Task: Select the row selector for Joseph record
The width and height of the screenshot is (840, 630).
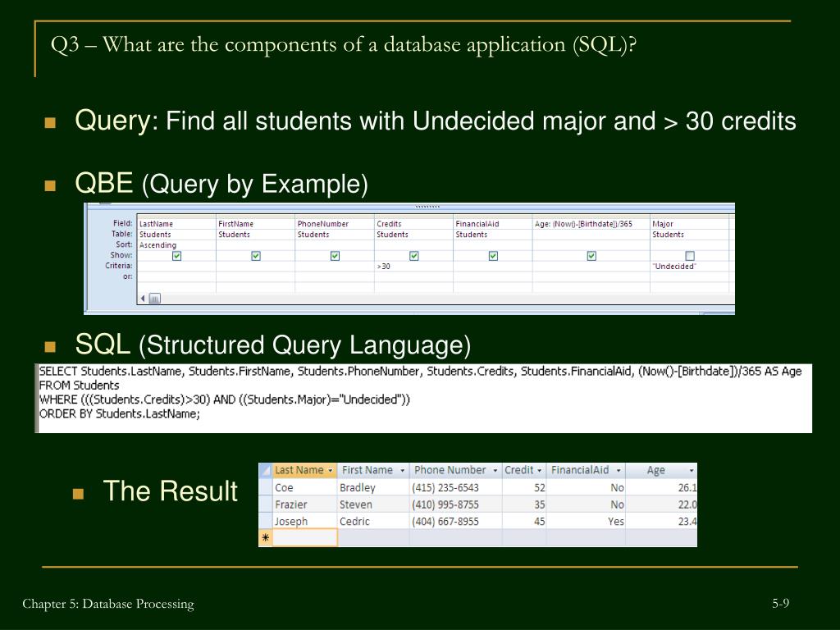Action: point(265,521)
